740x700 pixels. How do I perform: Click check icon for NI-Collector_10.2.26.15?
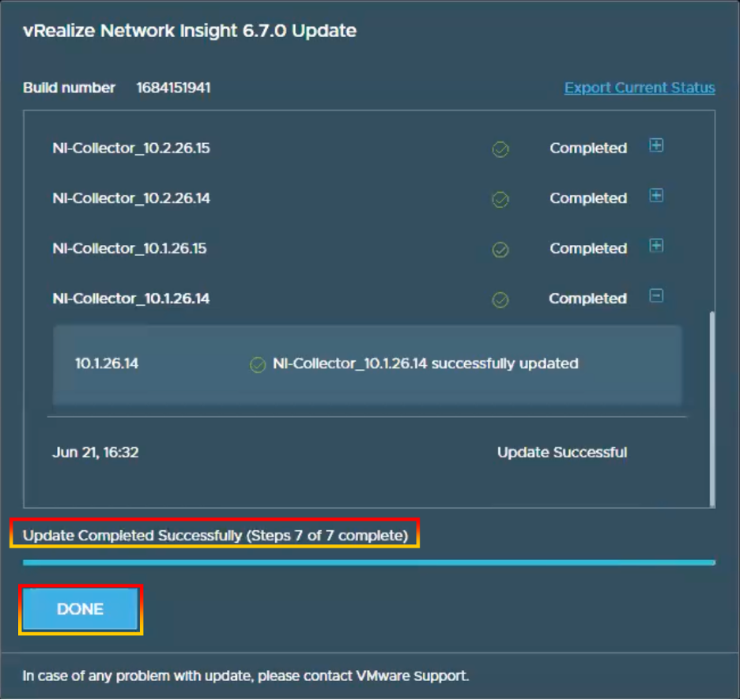click(x=500, y=149)
